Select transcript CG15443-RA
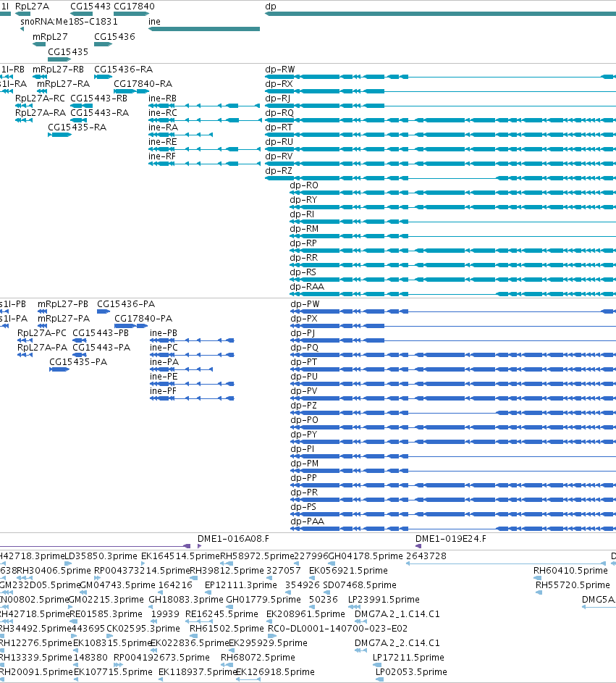This screenshot has width=616, height=683. click(x=100, y=113)
